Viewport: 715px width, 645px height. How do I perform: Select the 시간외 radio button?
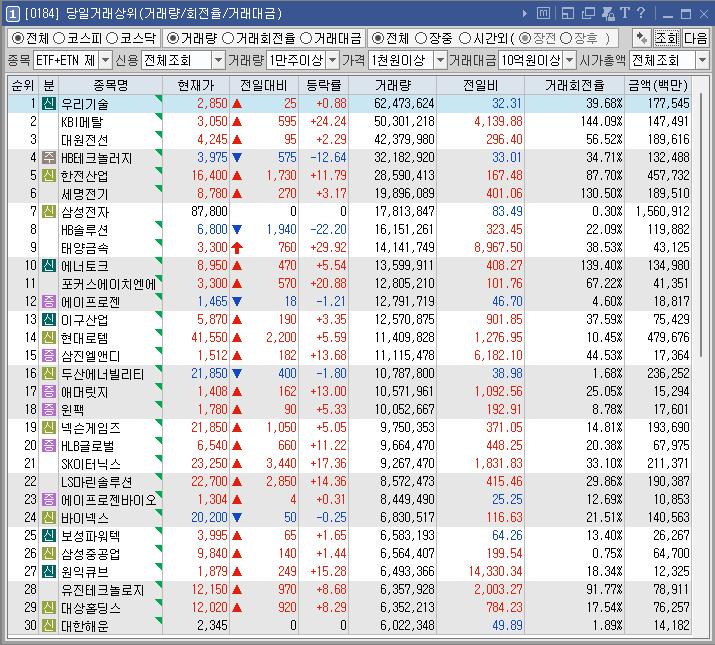(465, 38)
